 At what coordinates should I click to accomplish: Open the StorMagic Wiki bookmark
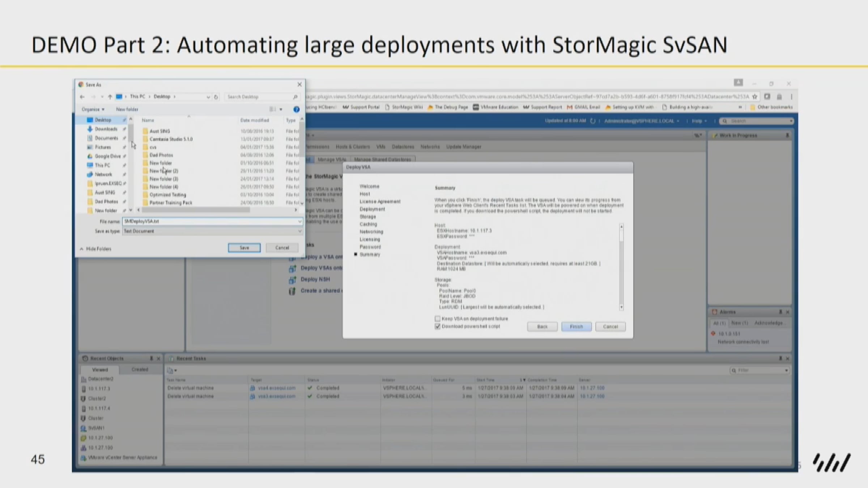pyautogui.click(x=404, y=107)
